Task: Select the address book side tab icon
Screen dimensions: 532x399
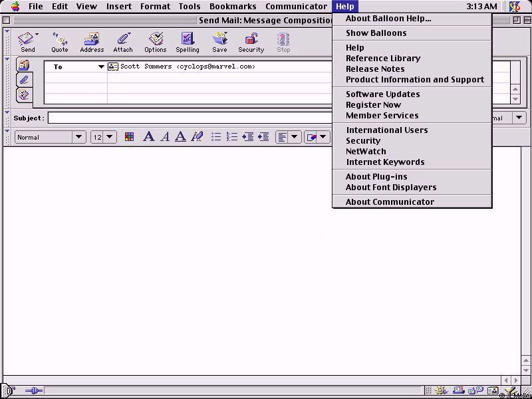Action: pos(24,65)
